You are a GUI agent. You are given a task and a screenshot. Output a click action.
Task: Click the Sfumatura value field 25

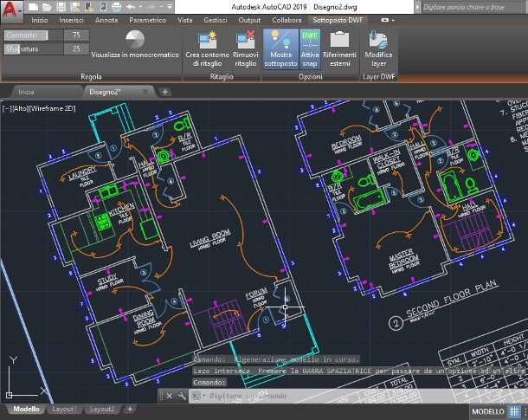76,49
